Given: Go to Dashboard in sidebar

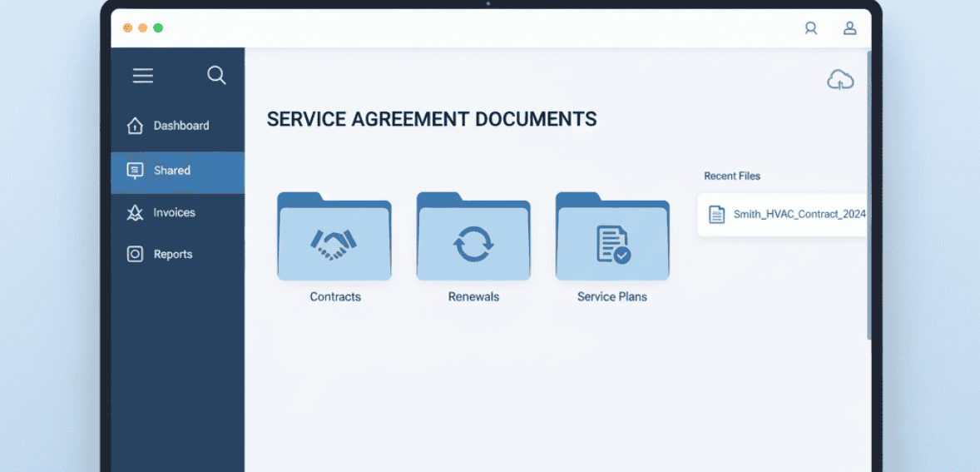Looking at the screenshot, I should point(177,126).
